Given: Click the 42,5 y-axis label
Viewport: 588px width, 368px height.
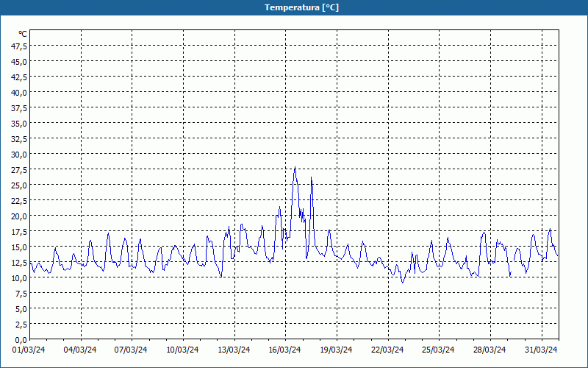Looking at the screenshot, I should click(20, 77).
